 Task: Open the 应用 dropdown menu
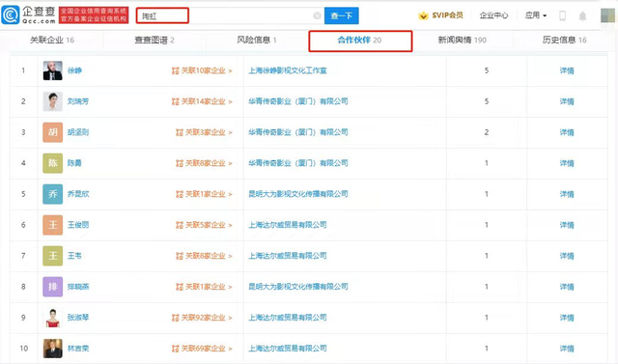tap(536, 15)
